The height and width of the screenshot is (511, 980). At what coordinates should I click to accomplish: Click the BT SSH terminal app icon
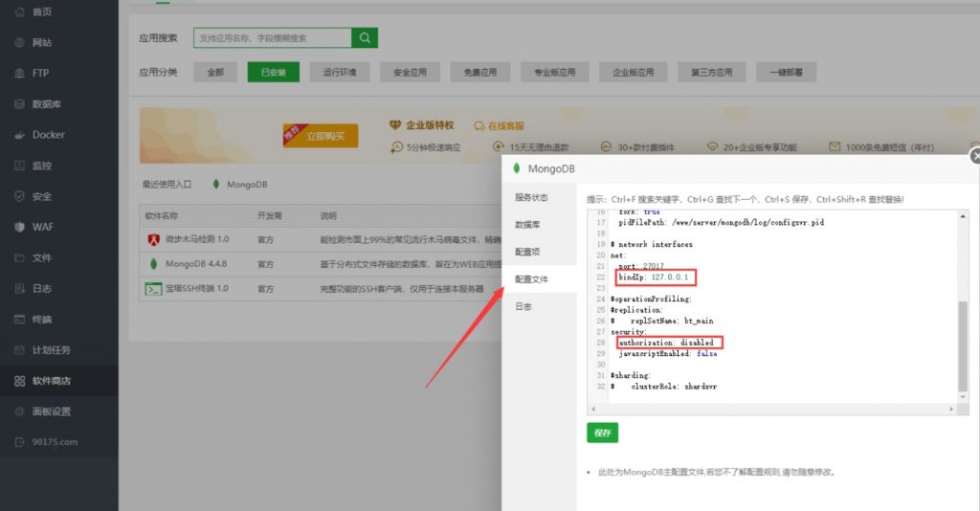coord(153,289)
